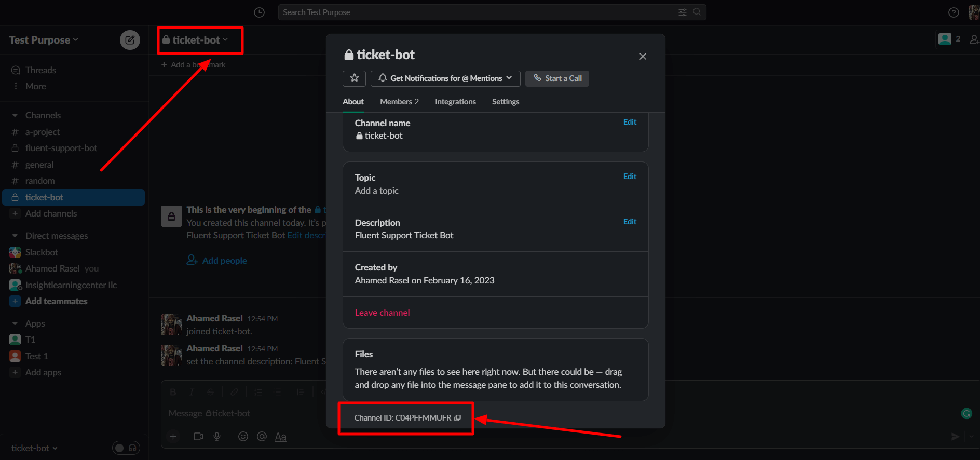The image size is (980, 460).
Task: Apply strikethrough formatting in composer
Action: (210, 392)
